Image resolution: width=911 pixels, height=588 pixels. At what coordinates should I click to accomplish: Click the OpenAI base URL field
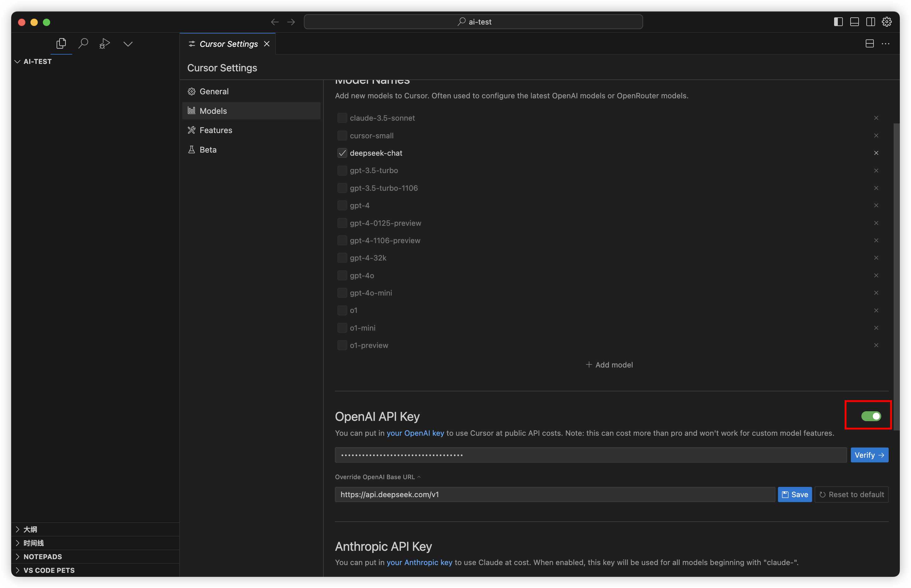(x=554, y=495)
